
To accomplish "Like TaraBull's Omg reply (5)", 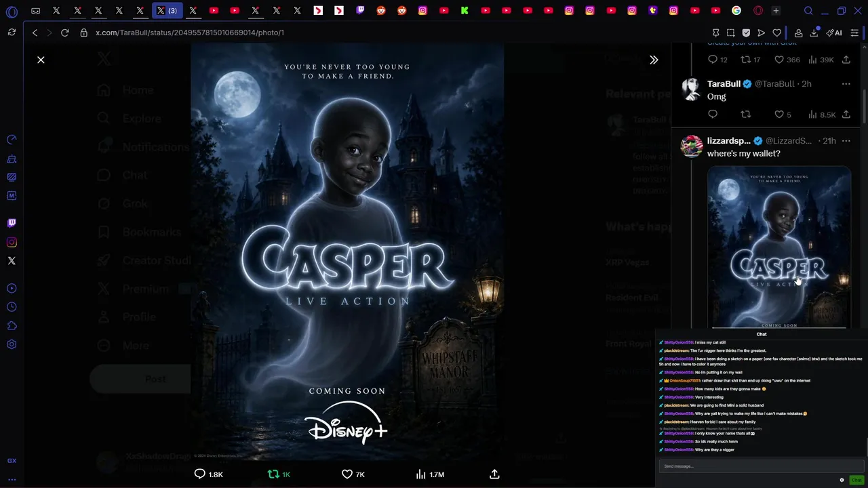I will [x=783, y=115].
